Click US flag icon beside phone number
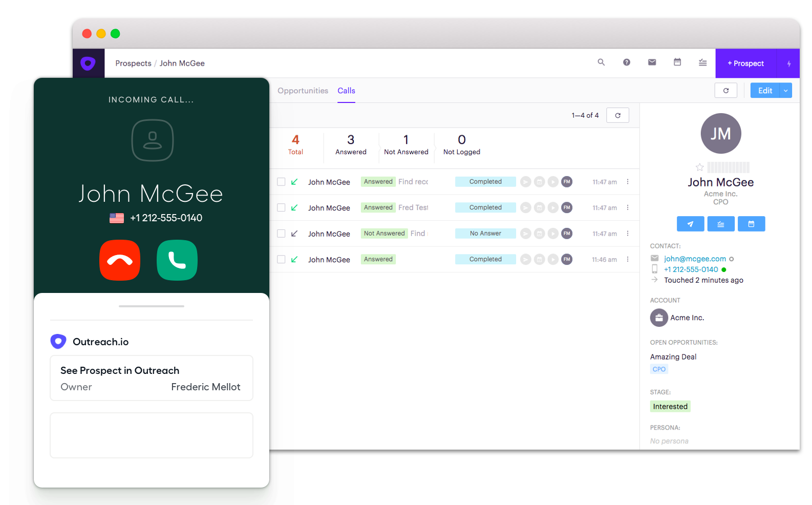 click(x=117, y=218)
